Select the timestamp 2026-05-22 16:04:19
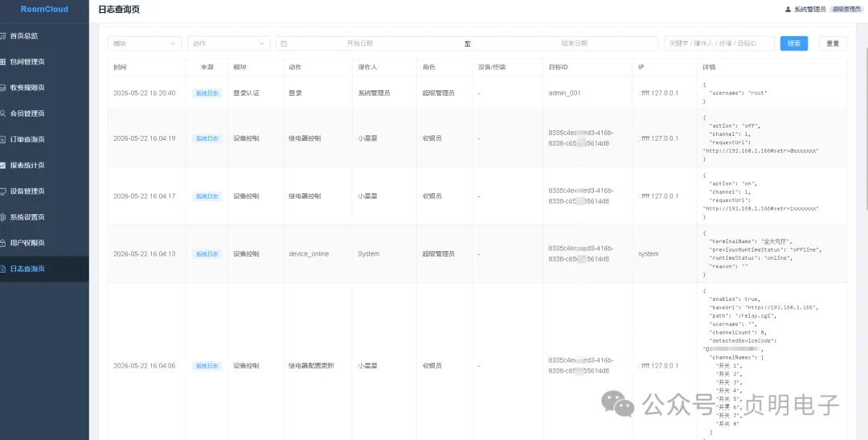The image size is (868, 440). pyautogui.click(x=145, y=138)
